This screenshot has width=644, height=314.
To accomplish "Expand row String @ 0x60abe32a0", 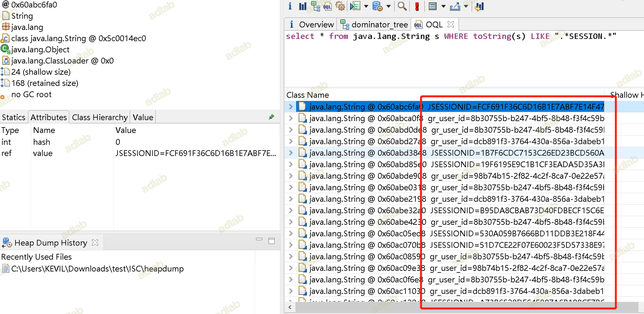I will (x=291, y=210).
